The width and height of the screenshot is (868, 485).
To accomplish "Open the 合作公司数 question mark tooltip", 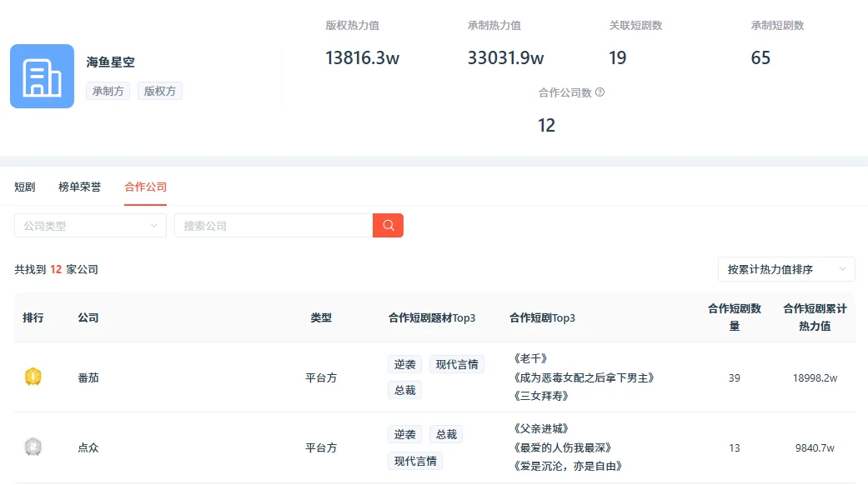I will (600, 92).
